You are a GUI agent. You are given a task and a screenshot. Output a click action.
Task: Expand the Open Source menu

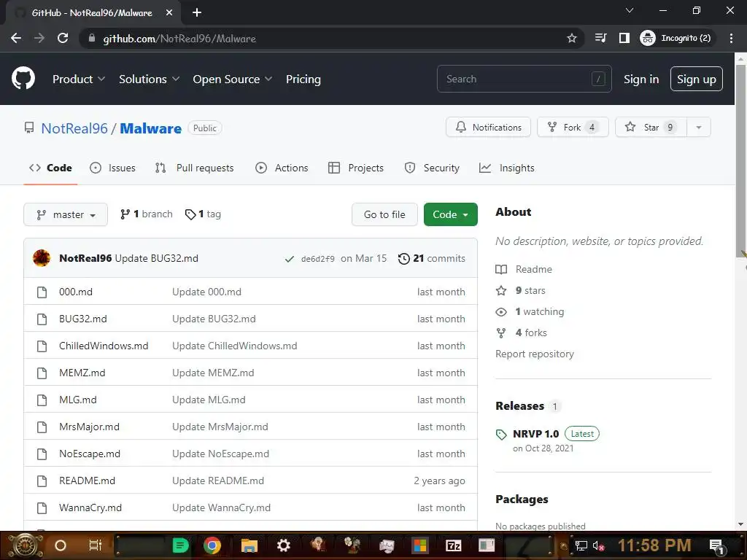[233, 79]
